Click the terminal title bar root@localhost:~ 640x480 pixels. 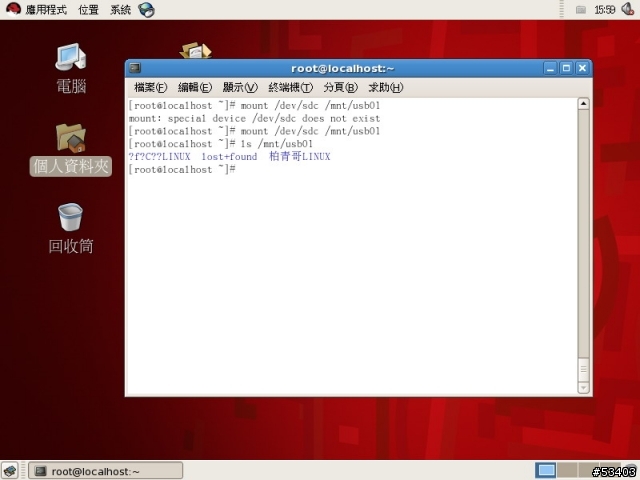pos(343,68)
